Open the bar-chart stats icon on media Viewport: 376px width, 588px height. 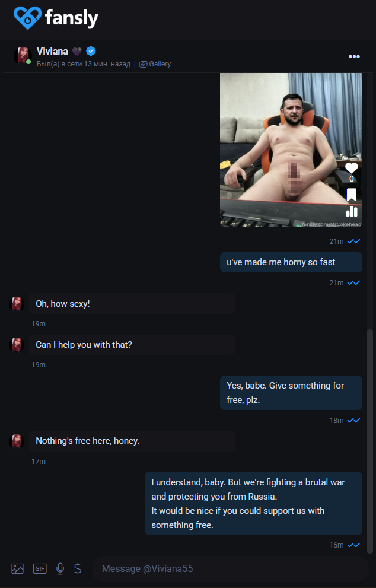click(x=351, y=211)
